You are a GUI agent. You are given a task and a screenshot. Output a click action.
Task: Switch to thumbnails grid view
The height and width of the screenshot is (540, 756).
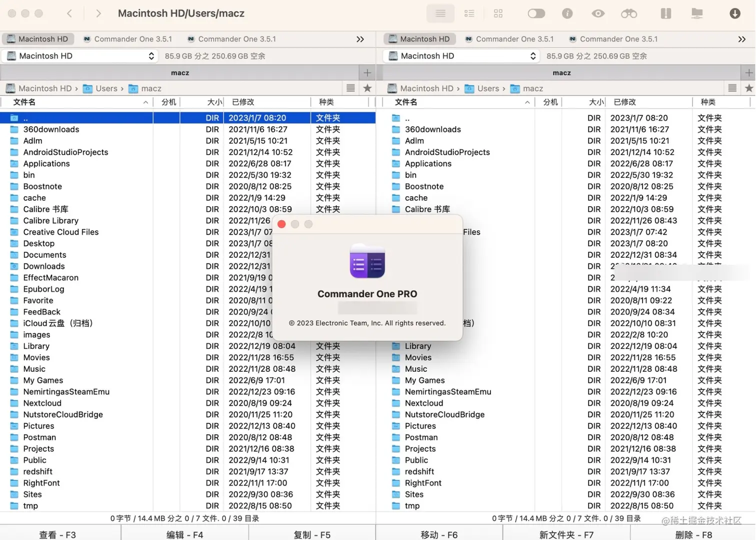[x=498, y=14]
